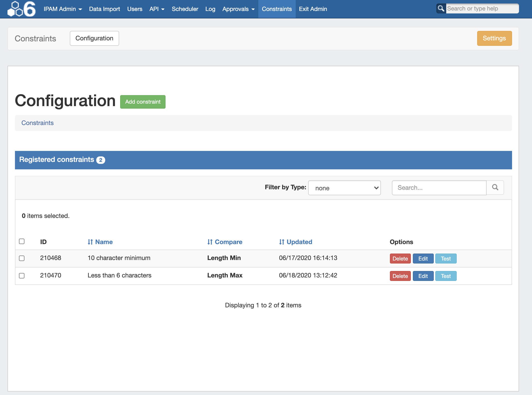This screenshot has width=532, height=395.
Task: Go to Data Import page
Action: (x=104, y=9)
